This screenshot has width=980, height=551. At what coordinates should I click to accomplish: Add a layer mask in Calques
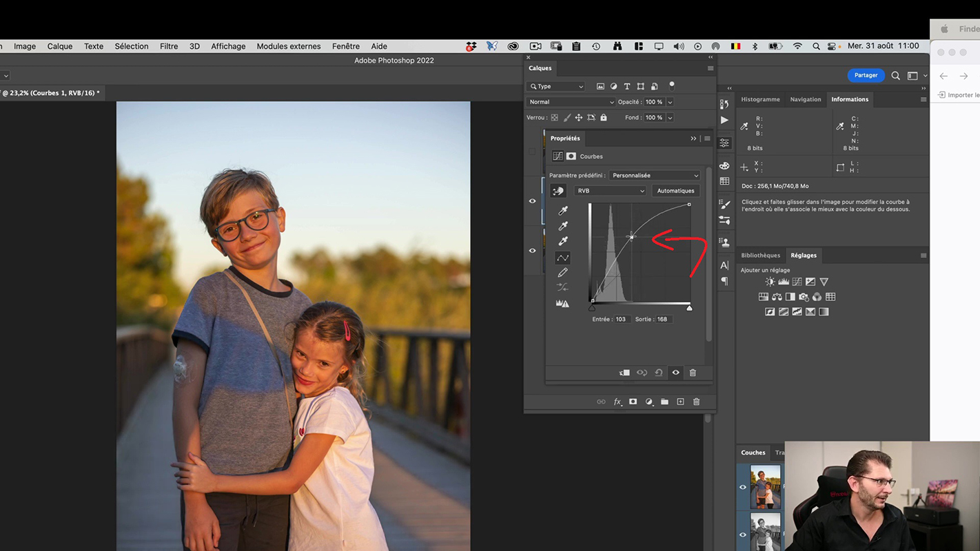coord(633,402)
